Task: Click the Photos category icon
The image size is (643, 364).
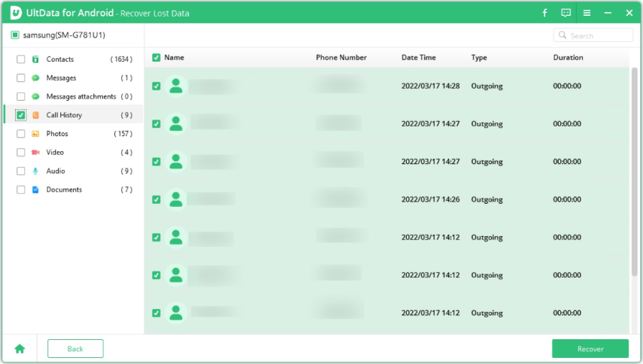Action: tap(35, 134)
